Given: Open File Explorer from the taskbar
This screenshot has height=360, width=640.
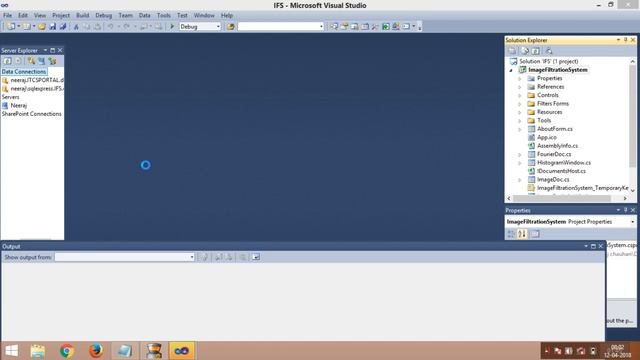Looking at the screenshot, I should tap(38, 351).
